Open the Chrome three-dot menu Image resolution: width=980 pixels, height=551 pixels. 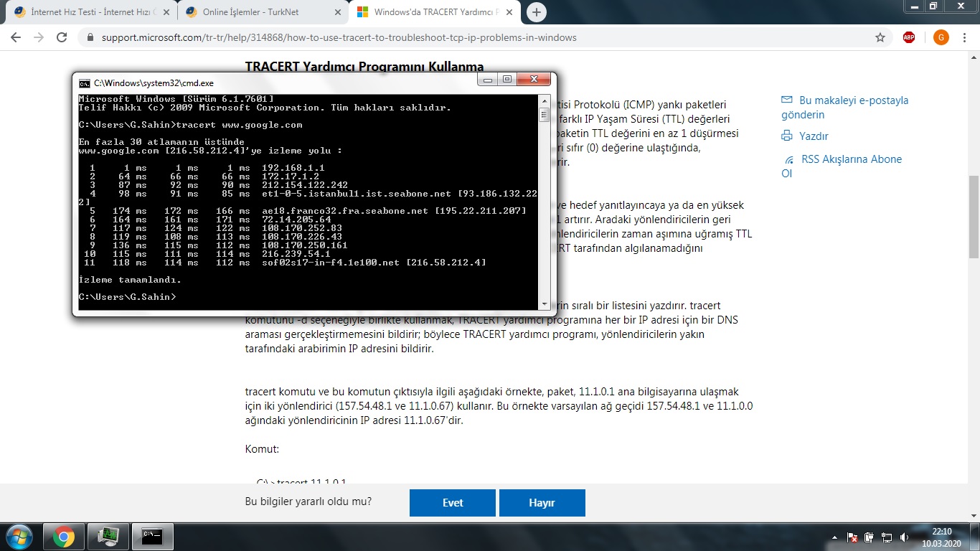coord(965,37)
